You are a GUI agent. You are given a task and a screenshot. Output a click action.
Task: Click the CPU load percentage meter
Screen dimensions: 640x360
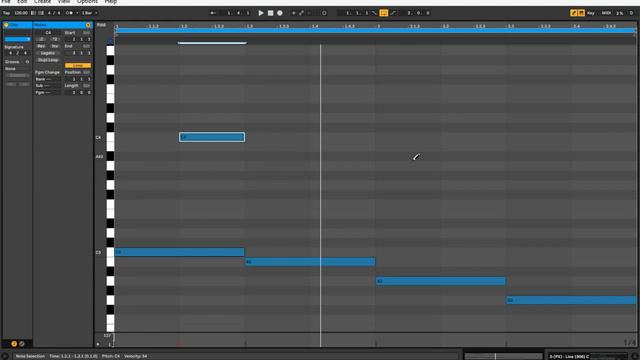coord(620,13)
